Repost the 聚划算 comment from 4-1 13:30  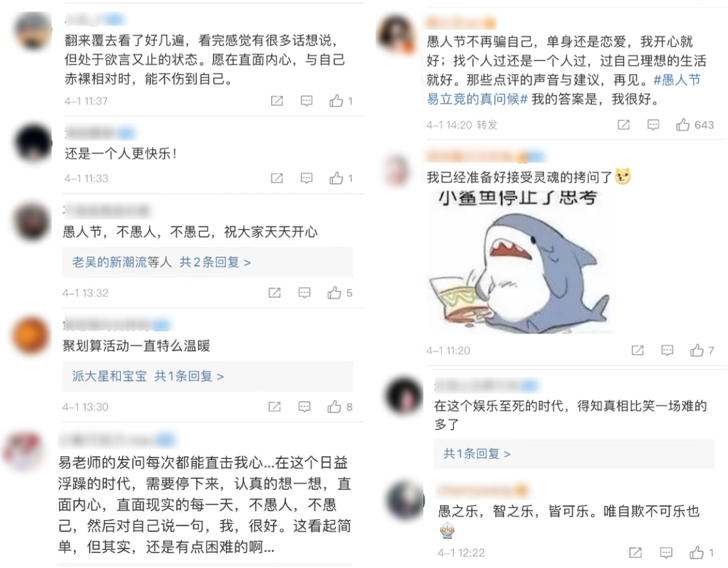coord(274,407)
